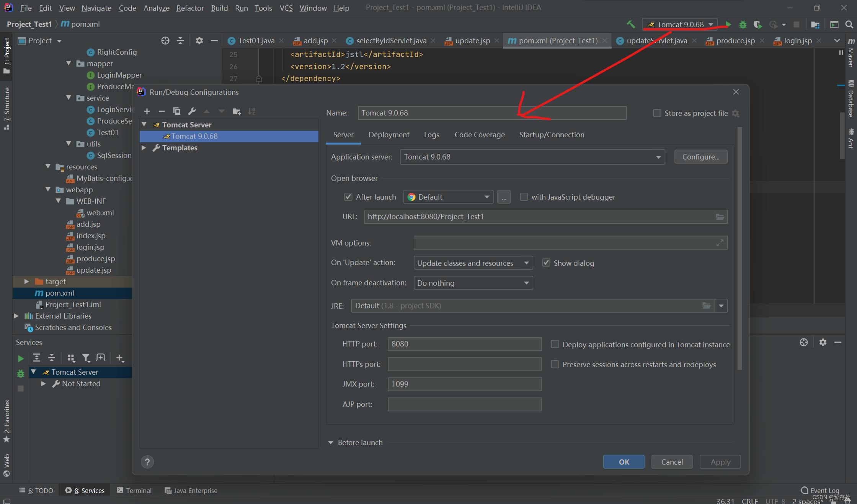Collapse Before launch section
The width and height of the screenshot is (857, 504).
coord(331,442)
